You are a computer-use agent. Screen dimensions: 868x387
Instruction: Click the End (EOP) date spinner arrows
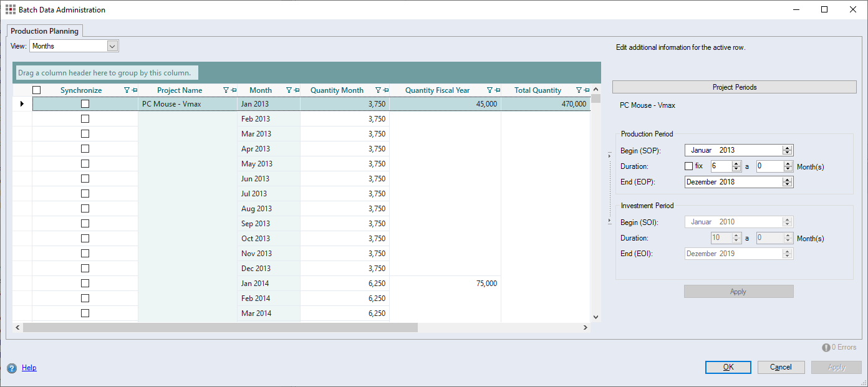click(x=788, y=182)
